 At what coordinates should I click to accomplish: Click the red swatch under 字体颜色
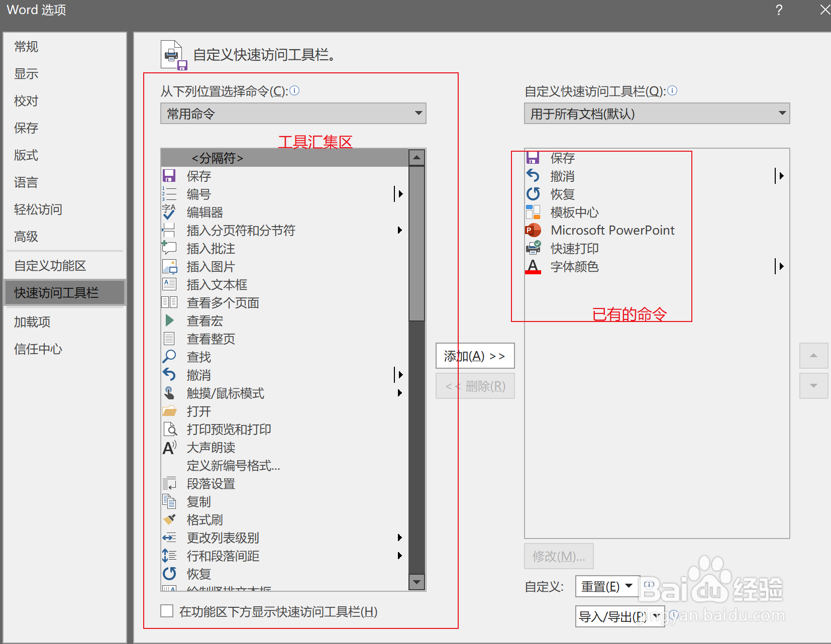(x=533, y=272)
